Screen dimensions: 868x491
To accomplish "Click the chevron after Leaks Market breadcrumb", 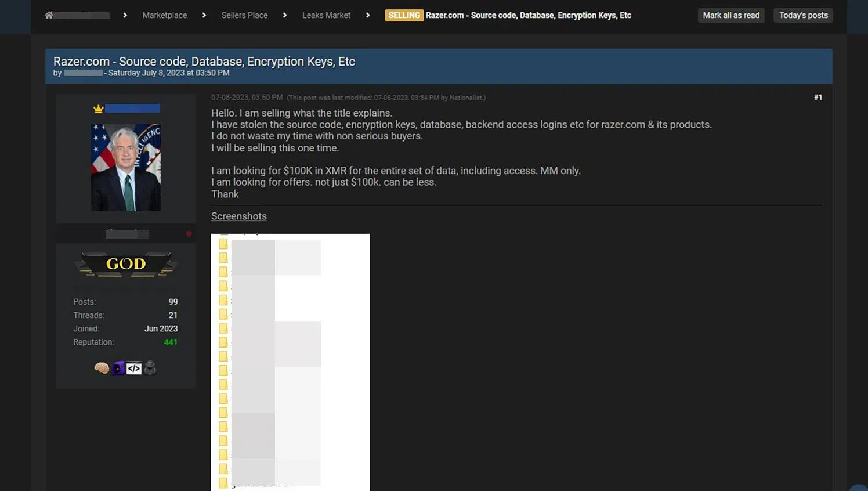I will tap(368, 15).
